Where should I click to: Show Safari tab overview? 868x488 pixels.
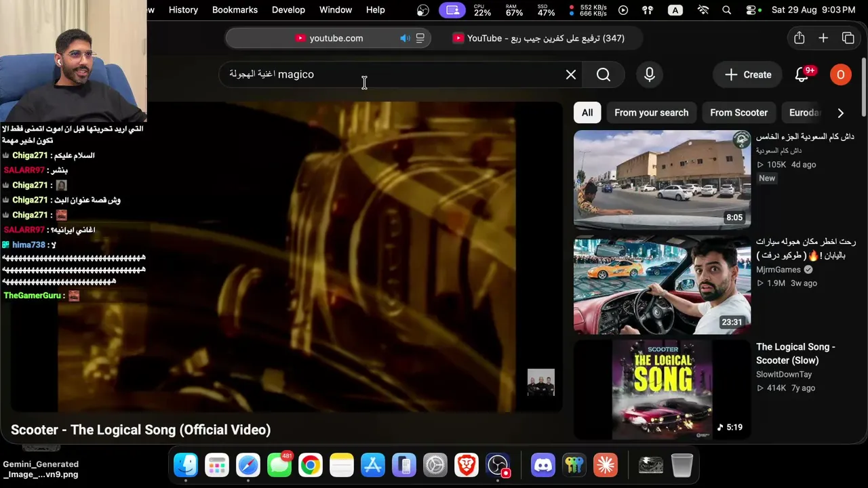[848, 38]
